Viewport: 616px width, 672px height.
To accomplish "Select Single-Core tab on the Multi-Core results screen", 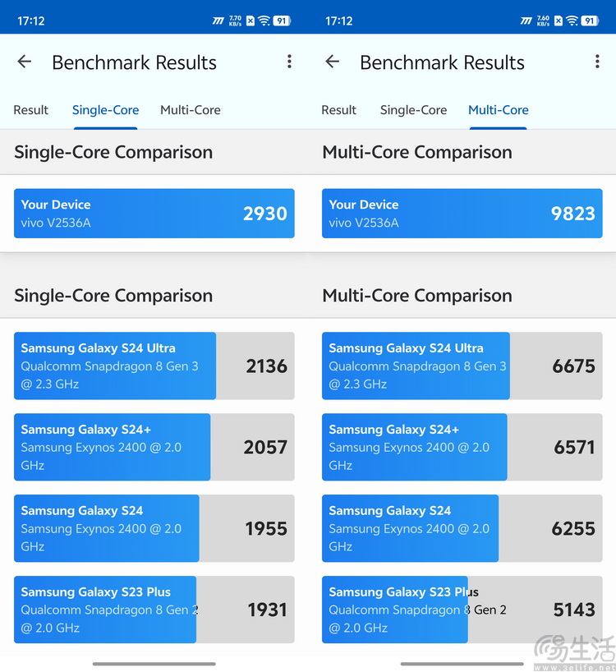I will pos(413,110).
